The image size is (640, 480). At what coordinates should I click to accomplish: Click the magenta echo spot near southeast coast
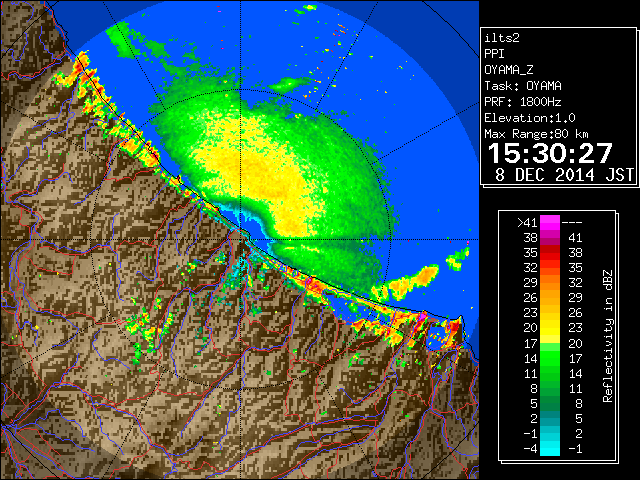point(422,316)
